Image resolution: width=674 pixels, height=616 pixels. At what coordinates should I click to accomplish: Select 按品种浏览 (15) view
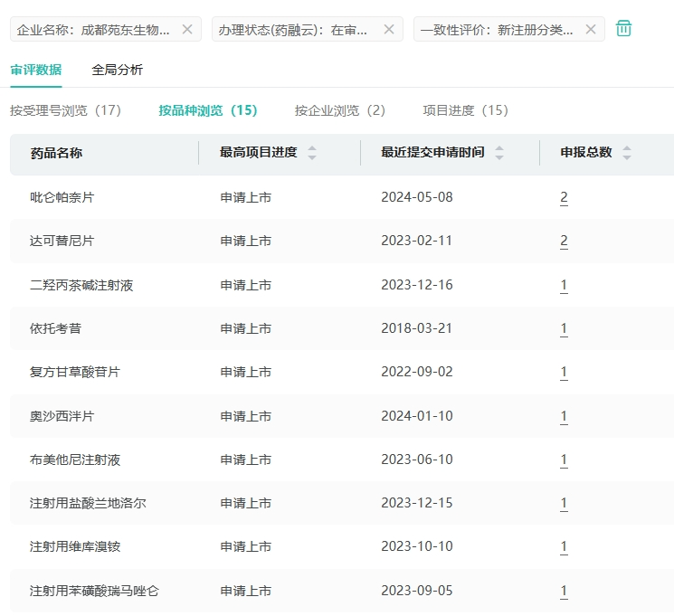click(208, 110)
